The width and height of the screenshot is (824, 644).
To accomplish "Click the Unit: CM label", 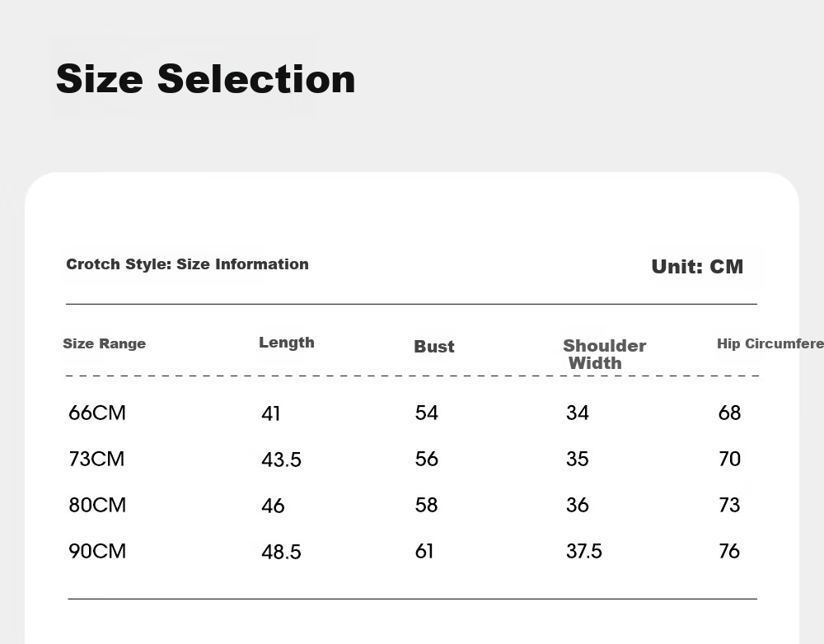I will pos(697,266).
